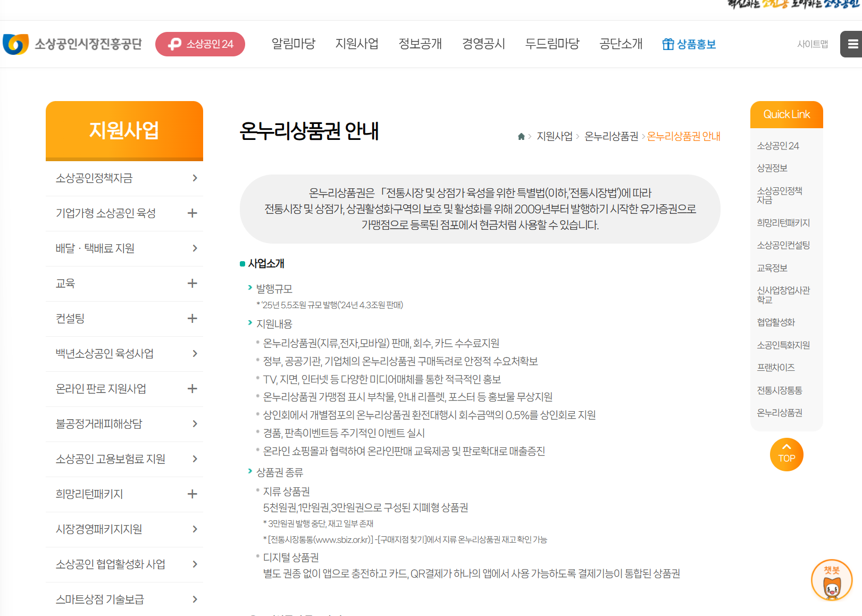Select the 상품권 종류 heading text
862x616 pixels.
coord(280,472)
